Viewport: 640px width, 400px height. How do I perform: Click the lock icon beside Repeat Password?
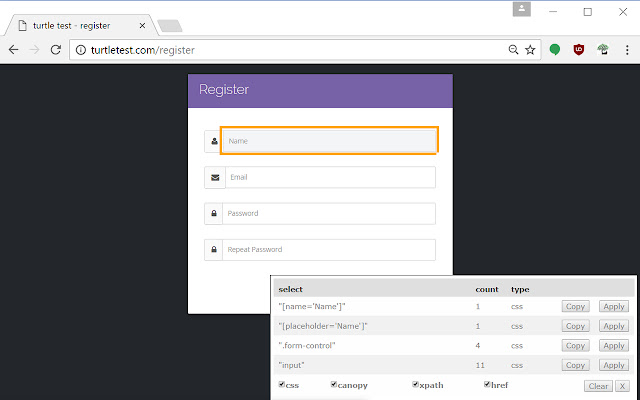pyautogui.click(x=214, y=249)
